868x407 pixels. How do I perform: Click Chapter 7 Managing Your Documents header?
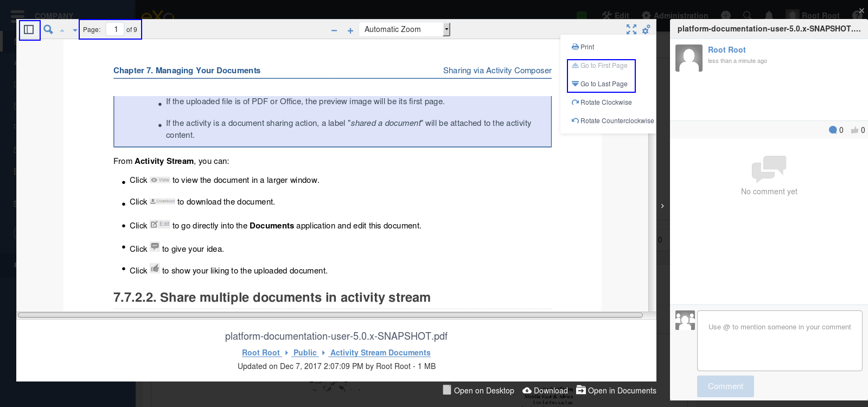pyautogui.click(x=187, y=71)
